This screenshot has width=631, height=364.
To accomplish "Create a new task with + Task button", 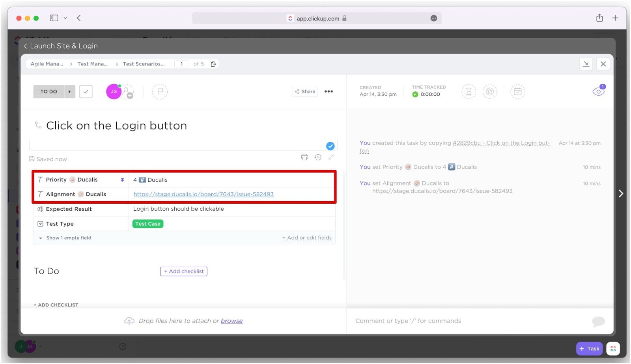I will pyautogui.click(x=589, y=349).
